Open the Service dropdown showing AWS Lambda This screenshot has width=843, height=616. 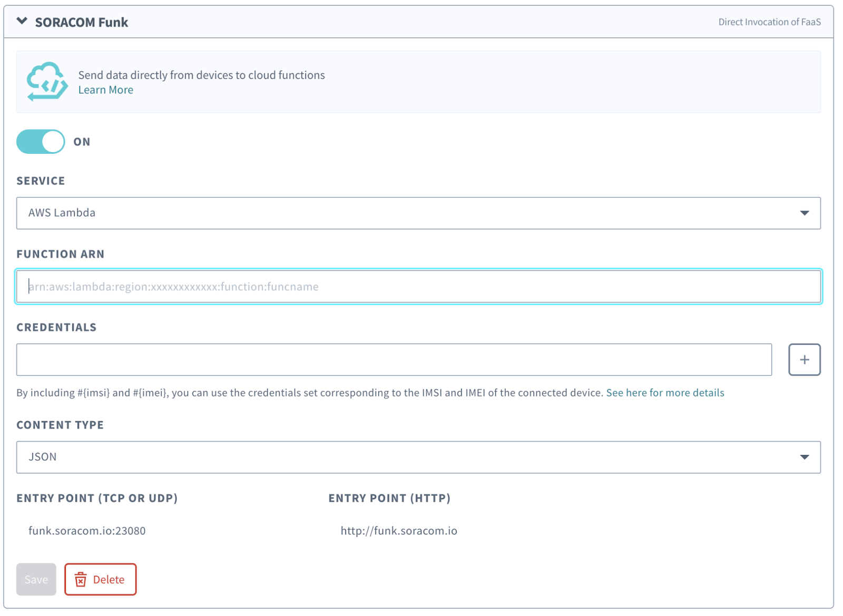tap(411, 213)
